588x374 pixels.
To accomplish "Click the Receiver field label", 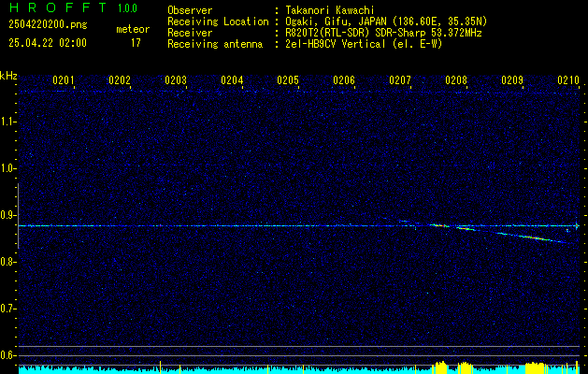I will [190, 33].
